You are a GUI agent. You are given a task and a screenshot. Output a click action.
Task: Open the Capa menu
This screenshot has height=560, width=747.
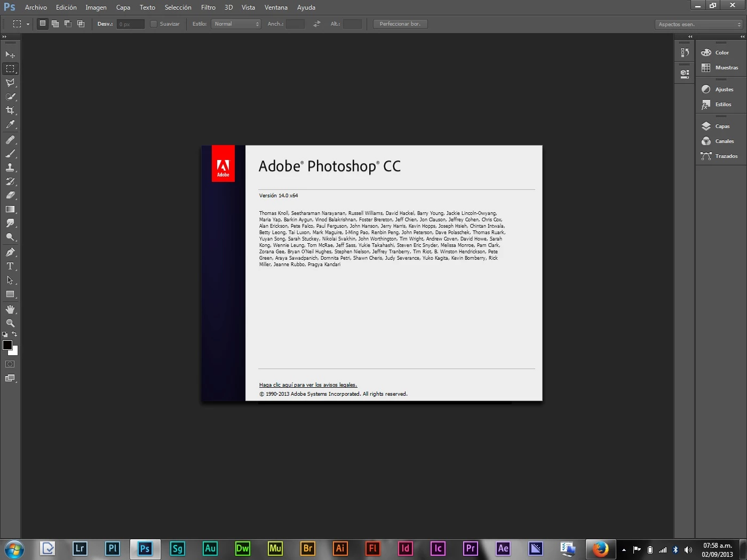(123, 7)
